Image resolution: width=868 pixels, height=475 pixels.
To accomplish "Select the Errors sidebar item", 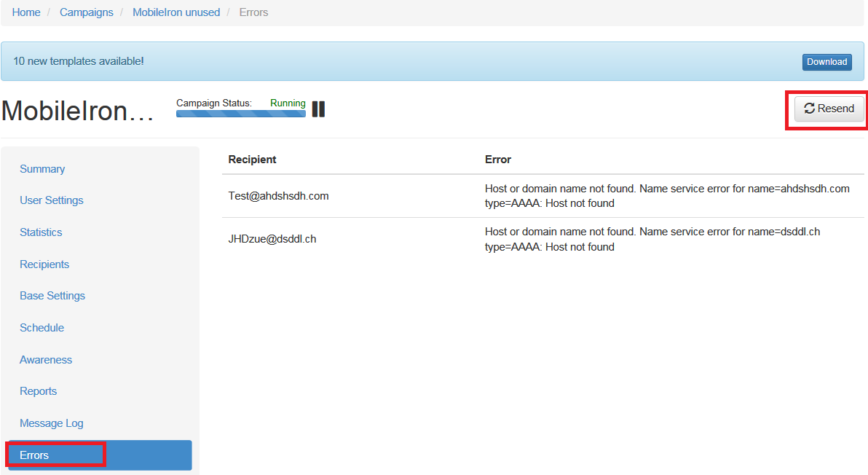I will [100, 455].
